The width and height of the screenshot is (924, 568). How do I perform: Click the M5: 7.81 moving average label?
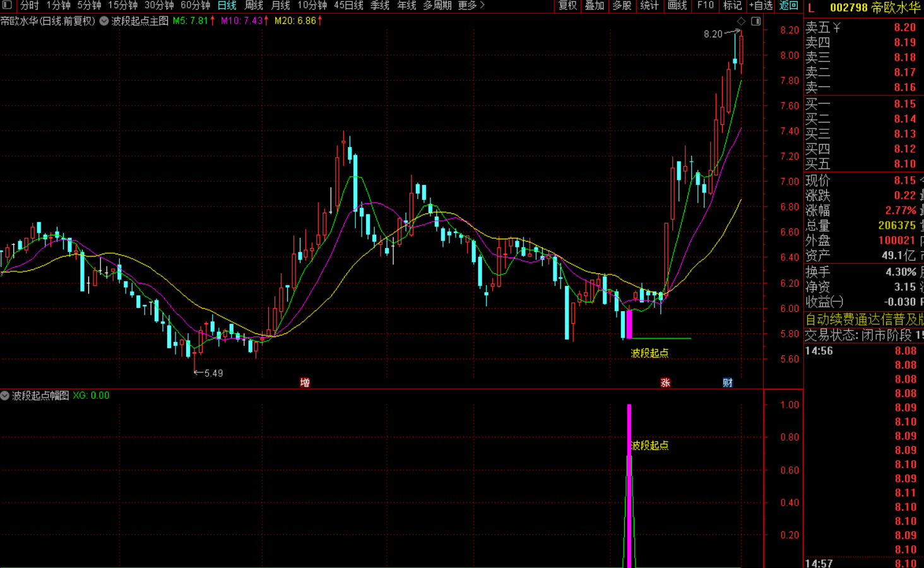click(194, 21)
